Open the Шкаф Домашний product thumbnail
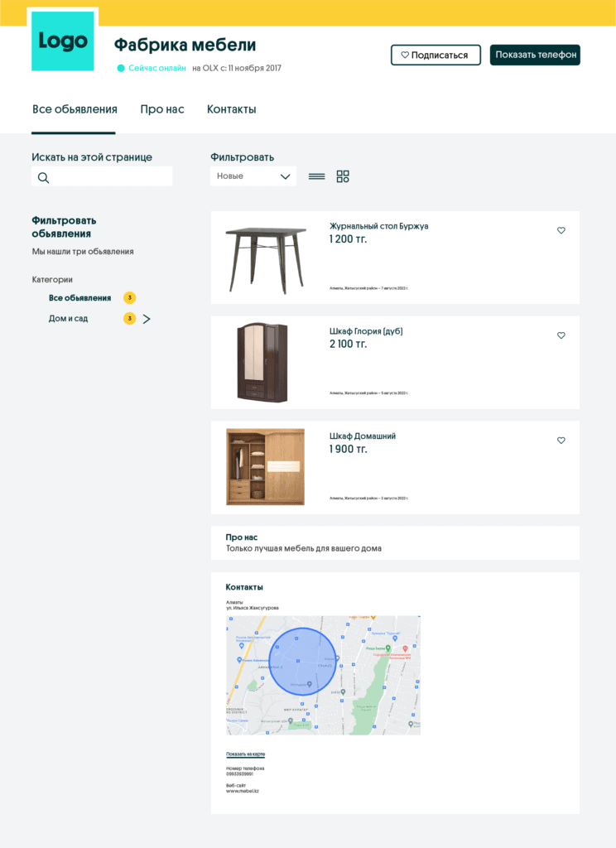The height and width of the screenshot is (848, 616). 265,466
